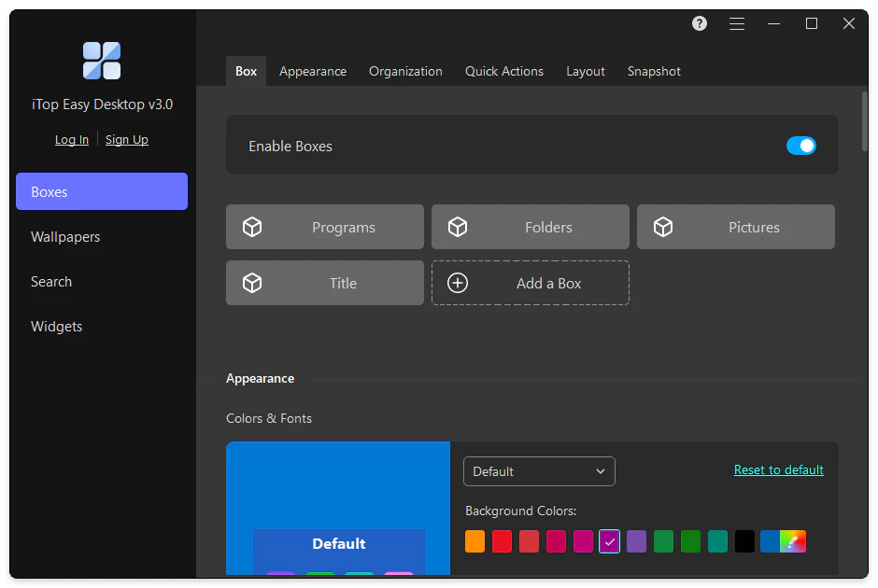Image resolution: width=878 pixels, height=588 pixels.
Task: Open the Default style dropdown
Action: point(539,471)
